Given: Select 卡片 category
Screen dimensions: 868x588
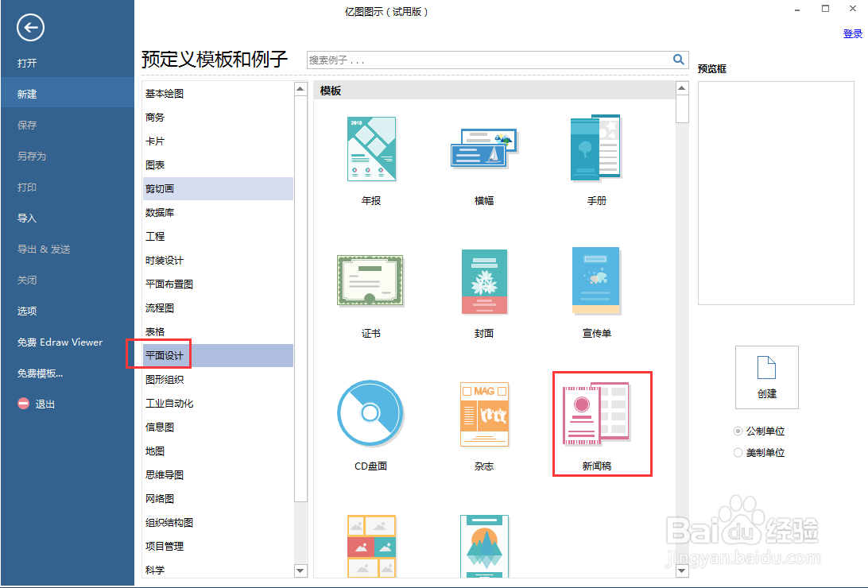Looking at the screenshot, I should click(x=218, y=141).
